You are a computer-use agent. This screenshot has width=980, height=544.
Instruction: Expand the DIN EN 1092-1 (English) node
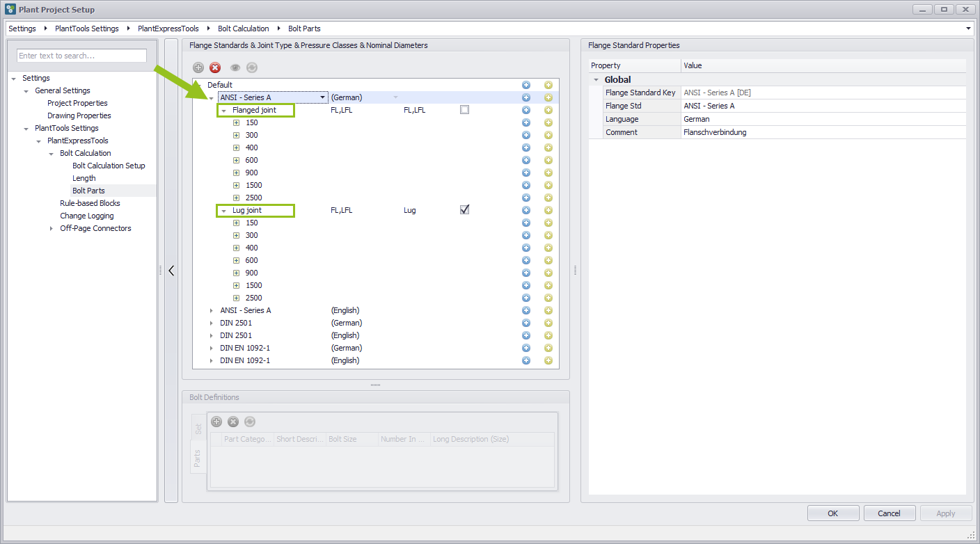(212, 360)
